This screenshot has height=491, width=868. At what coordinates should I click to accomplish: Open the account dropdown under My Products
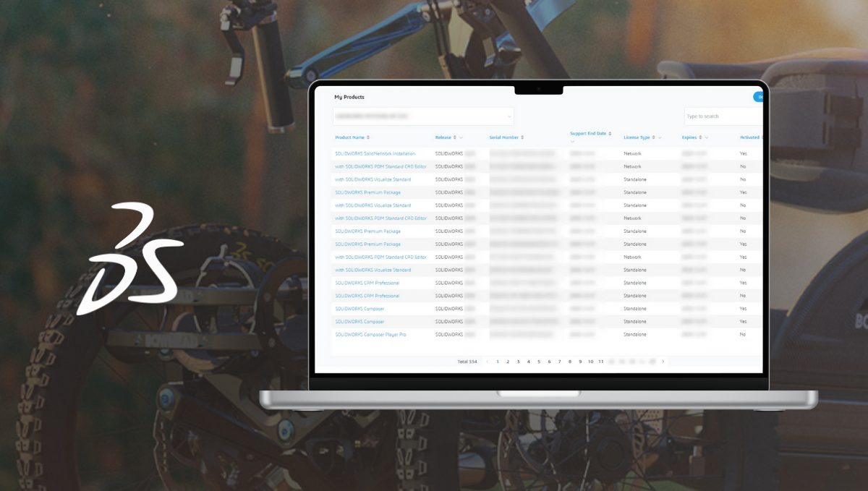[x=423, y=116]
